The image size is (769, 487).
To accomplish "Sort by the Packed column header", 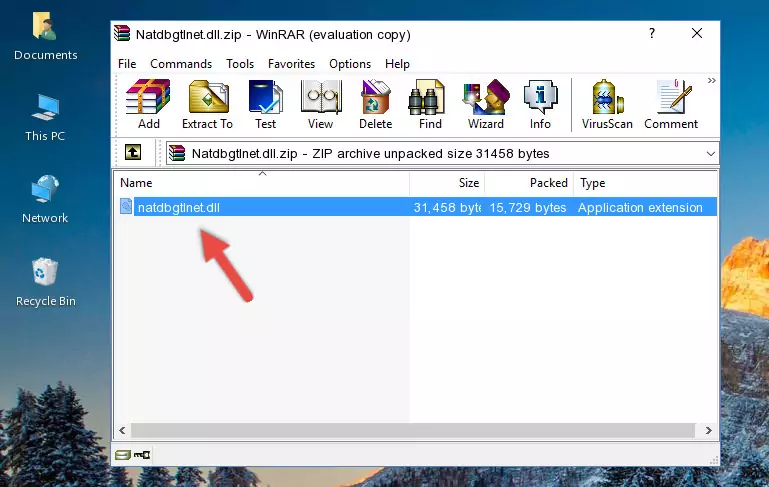I will [x=529, y=183].
